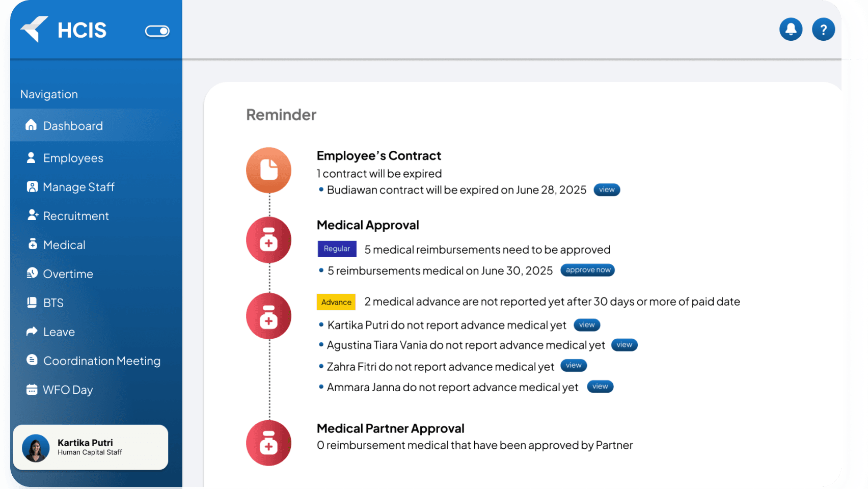The height and width of the screenshot is (489, 868).
Task: View Ammara Janna's advance medical report
Action: pos(600,387)
